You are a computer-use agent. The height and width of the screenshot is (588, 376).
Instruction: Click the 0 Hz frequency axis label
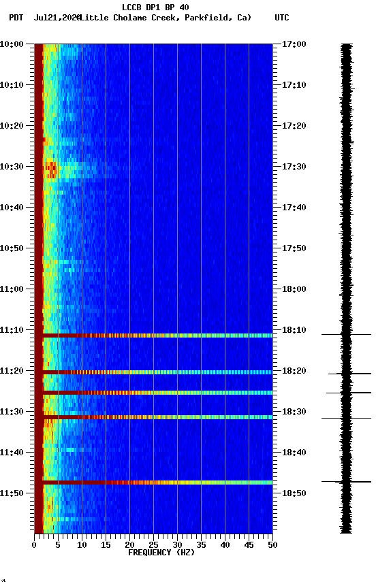pos(34,545)
